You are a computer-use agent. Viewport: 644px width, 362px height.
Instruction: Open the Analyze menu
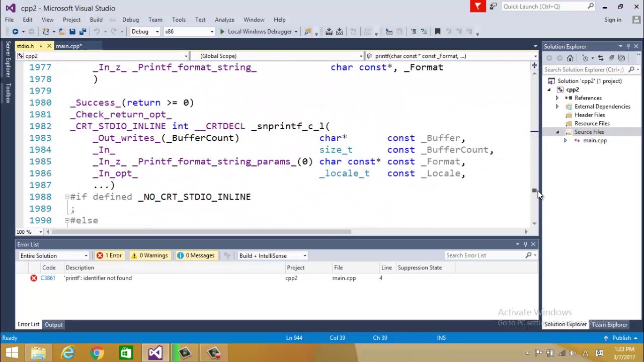(224, 20)
